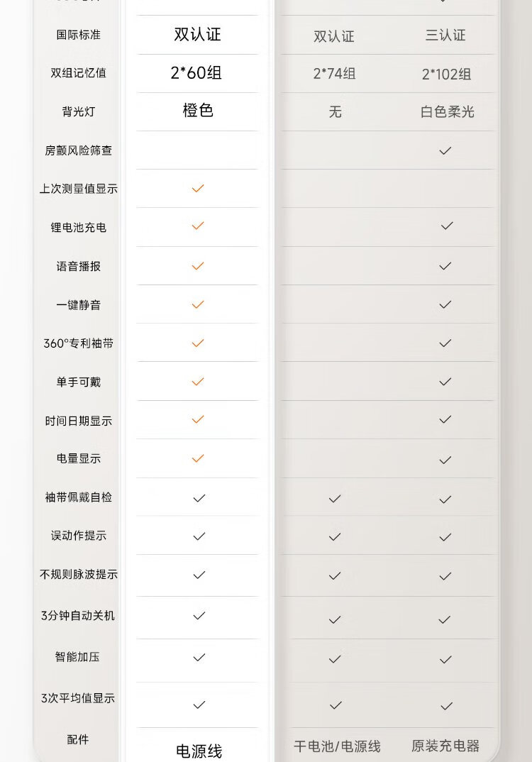
Task: Click the 三认证 cell
Action: pyautogui.click(x=445, y=35)
